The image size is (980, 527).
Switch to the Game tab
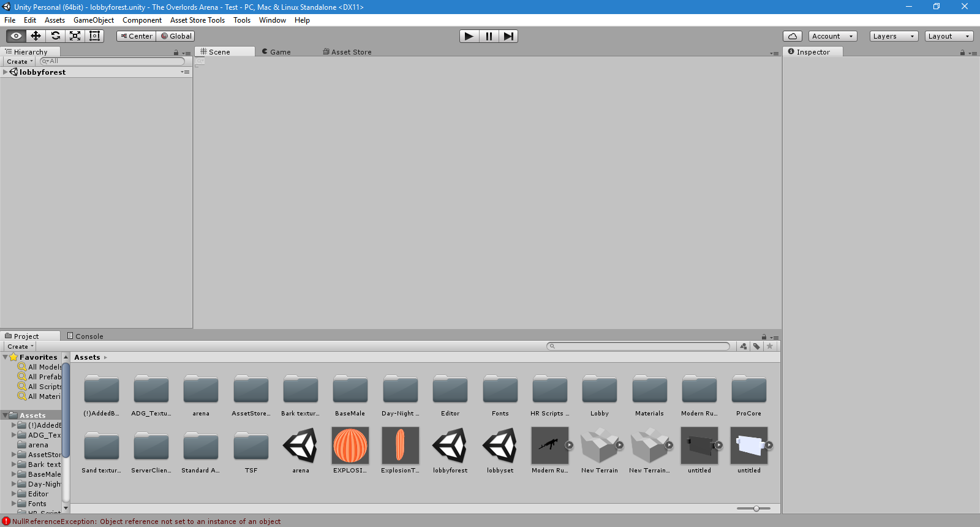point(276,52)
